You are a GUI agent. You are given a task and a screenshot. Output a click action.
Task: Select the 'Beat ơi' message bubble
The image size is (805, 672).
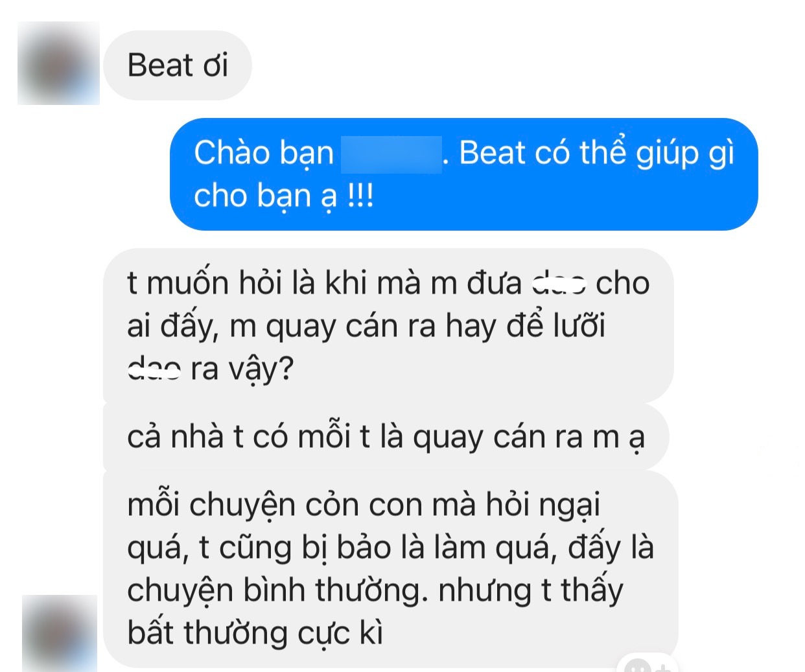click(x=178, y=65)
